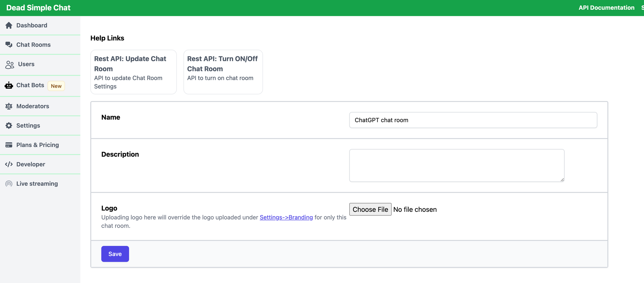Viewport: 644px width, 283px height.
Task: Click the Chat Bots robot icon
Action: (9, 85)
